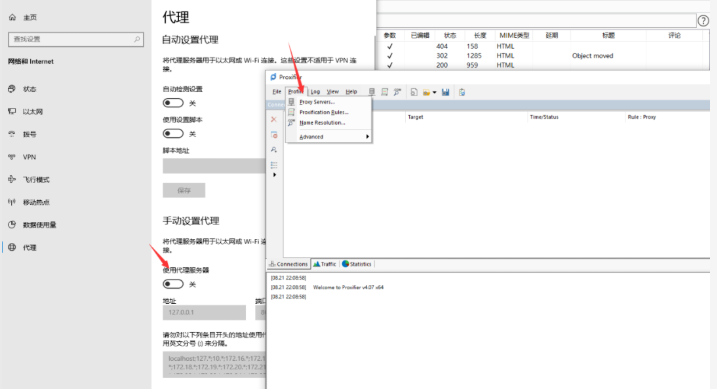Create new profile via Proxifier toolbar icon
Viewport: 717px width, 389px height.
413,92
